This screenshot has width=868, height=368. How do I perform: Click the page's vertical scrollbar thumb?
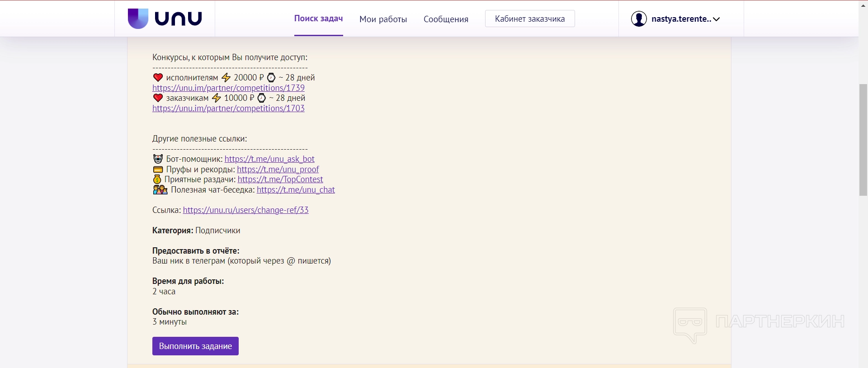coord(863,140)
